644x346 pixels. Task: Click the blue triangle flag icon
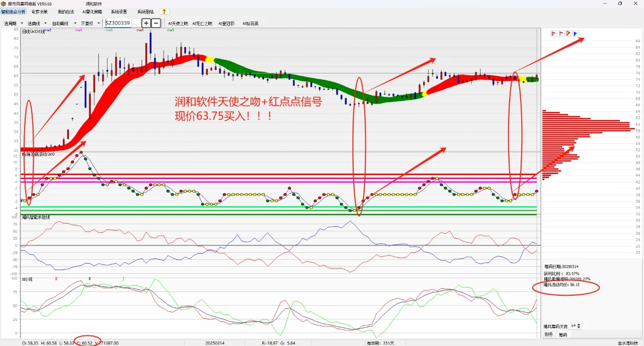576,34
